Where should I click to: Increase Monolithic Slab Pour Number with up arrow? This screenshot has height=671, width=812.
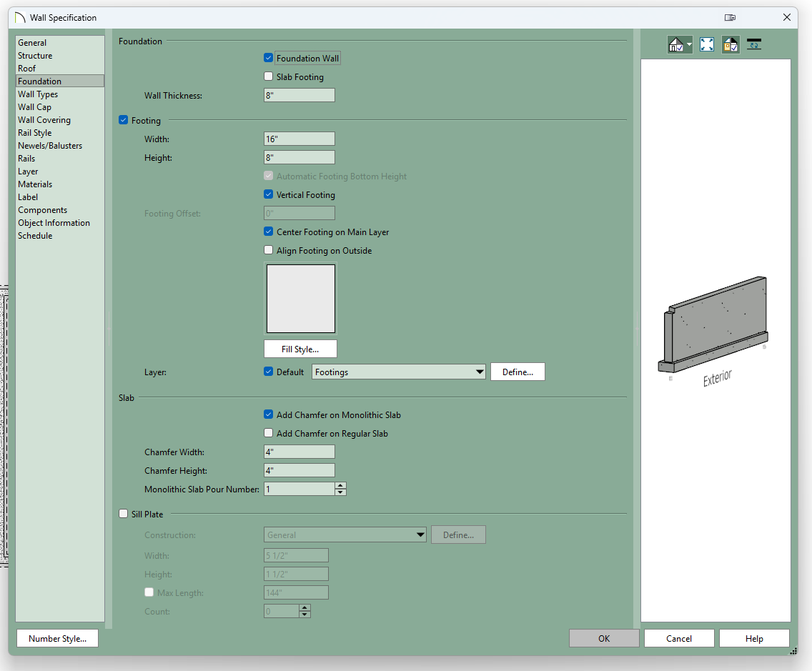click(x=340, y=486)
